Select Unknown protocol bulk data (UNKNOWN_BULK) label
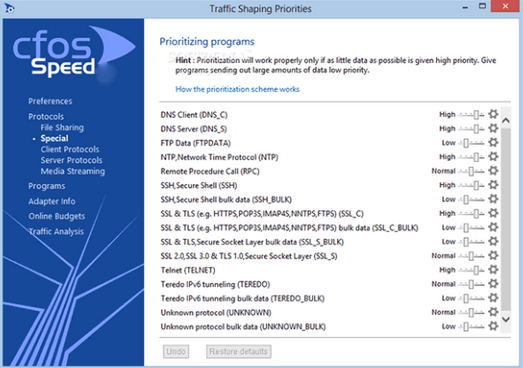This screenshot has width=523, height=368. tap(243, 326)
